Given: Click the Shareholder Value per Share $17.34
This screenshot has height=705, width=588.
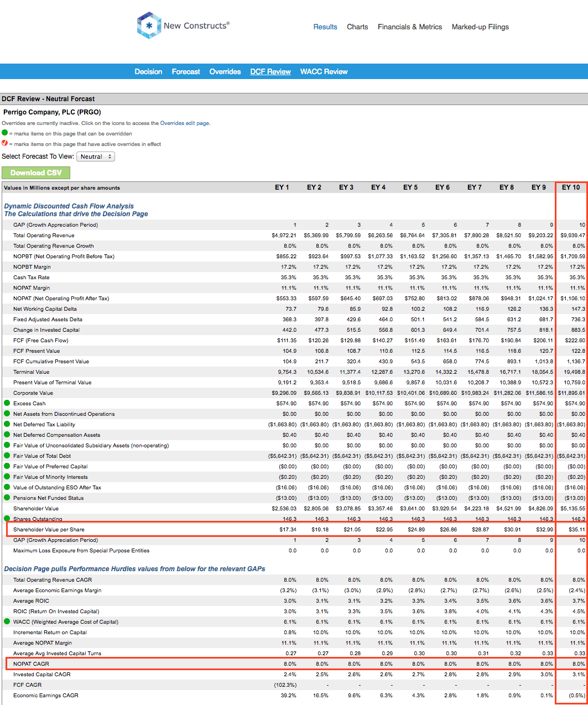Looking at the screenshot, I should tap(288, 530).
